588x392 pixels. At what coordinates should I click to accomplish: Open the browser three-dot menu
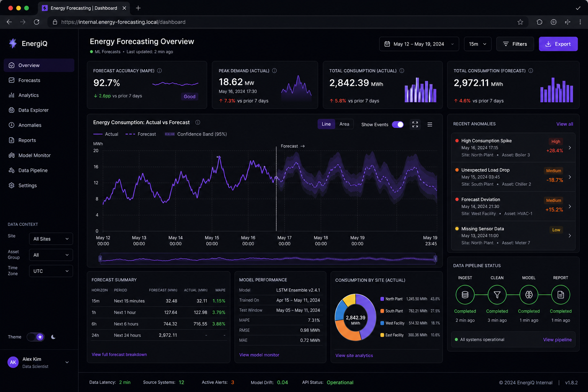click(x=580, y=22)
